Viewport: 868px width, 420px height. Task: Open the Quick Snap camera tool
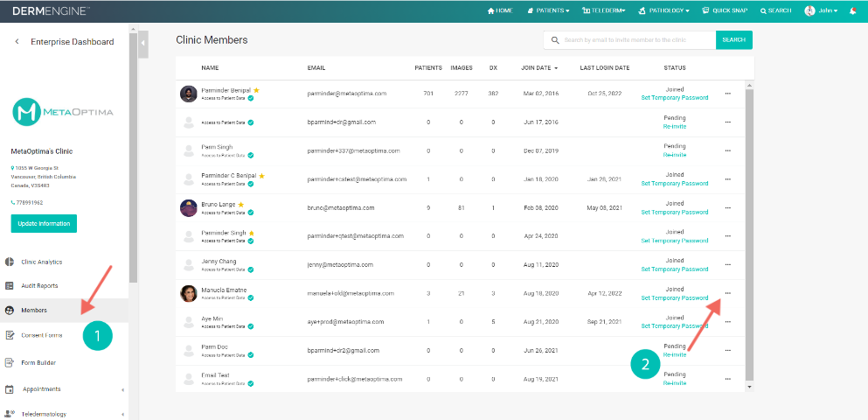724,10
